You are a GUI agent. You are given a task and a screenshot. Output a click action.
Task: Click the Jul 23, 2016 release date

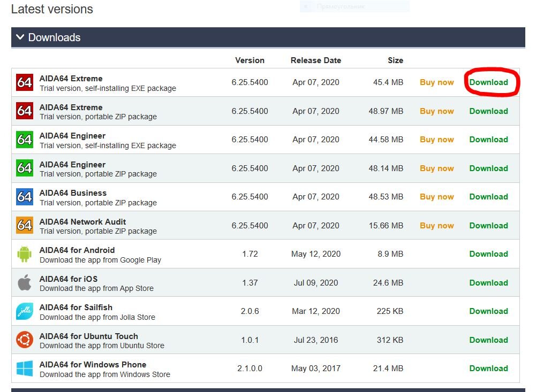coord(316,340)
